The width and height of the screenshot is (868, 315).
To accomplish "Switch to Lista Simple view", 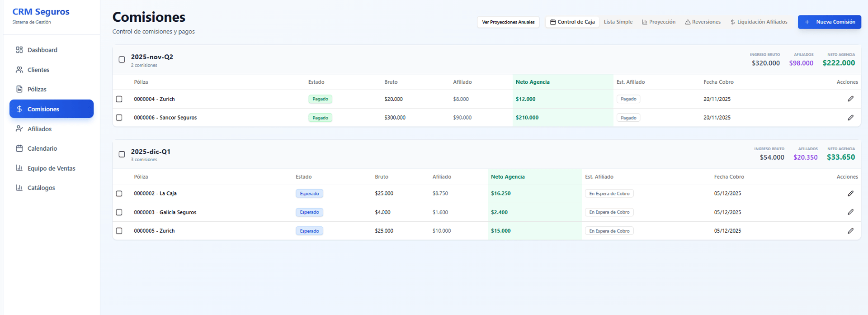I will pyautogui.click(x=618, y=22).
